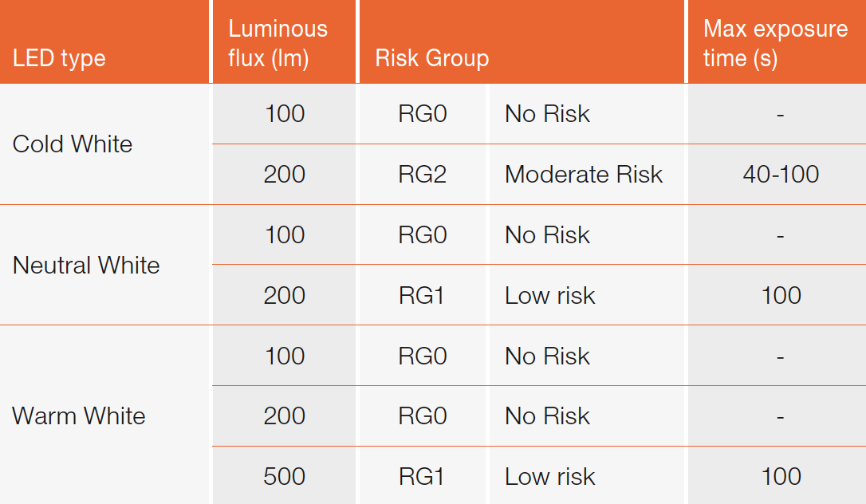Select the Neutral White row label
Screen dimensions: 866x504
[x=86, y=265]
